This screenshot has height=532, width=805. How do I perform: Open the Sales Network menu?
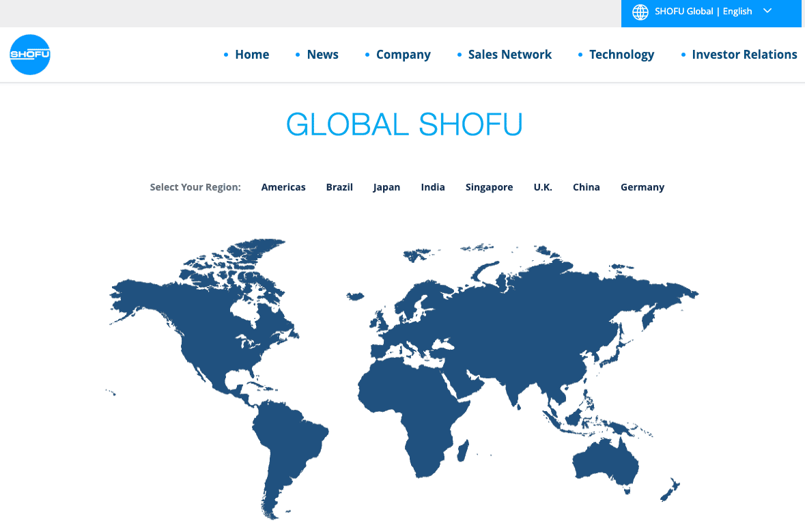[x=509, y=55]
